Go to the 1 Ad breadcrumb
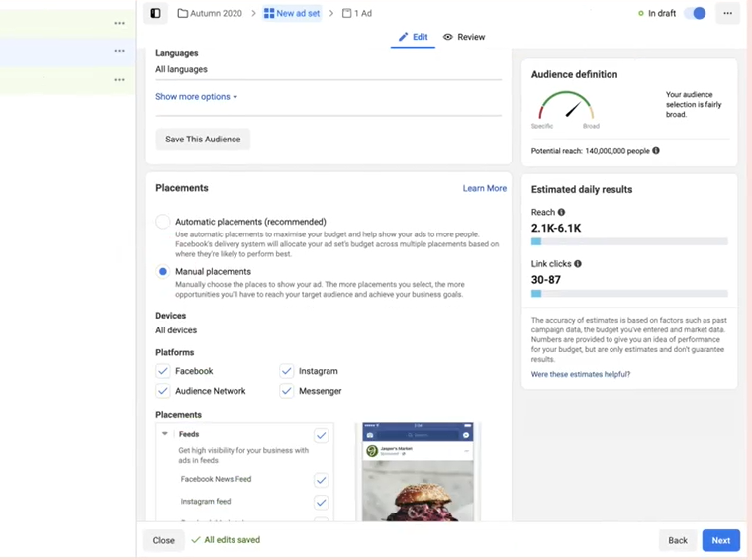The image size is (752, 560). [x=357, y=13]
